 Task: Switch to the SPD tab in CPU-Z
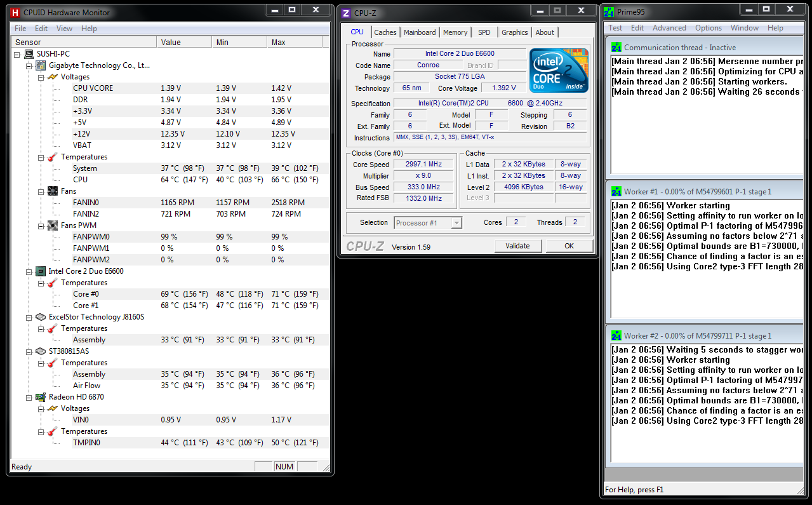click(x=484, y=32)
